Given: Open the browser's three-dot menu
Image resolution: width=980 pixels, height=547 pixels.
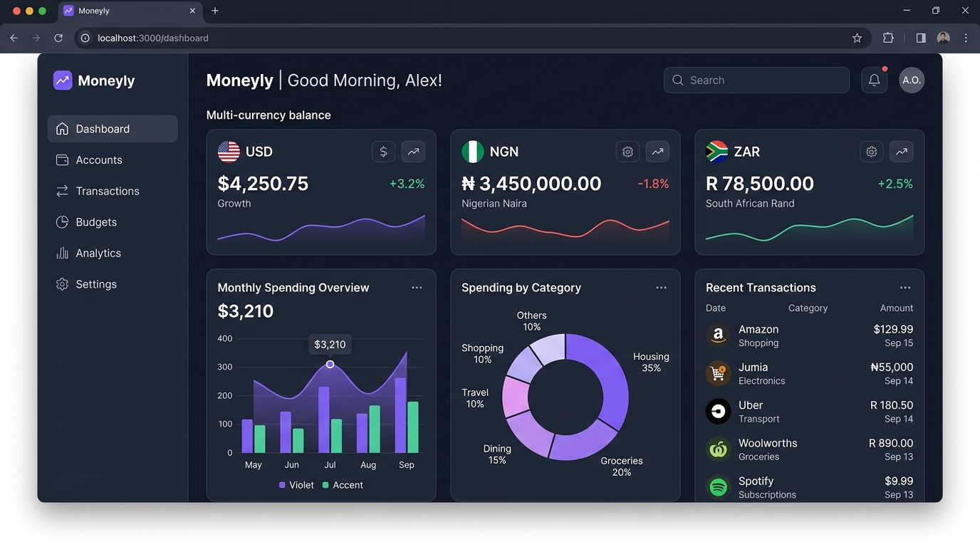Looking at the screenshot, I should click(966, 38).
